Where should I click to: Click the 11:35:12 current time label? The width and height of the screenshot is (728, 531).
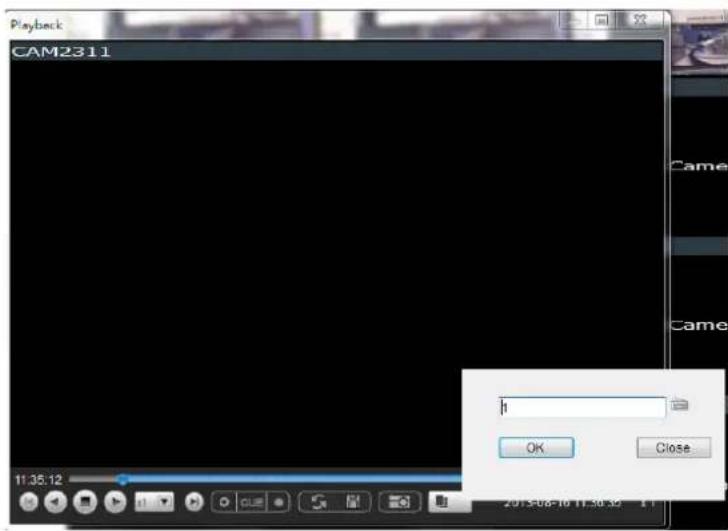click(39, 479)
